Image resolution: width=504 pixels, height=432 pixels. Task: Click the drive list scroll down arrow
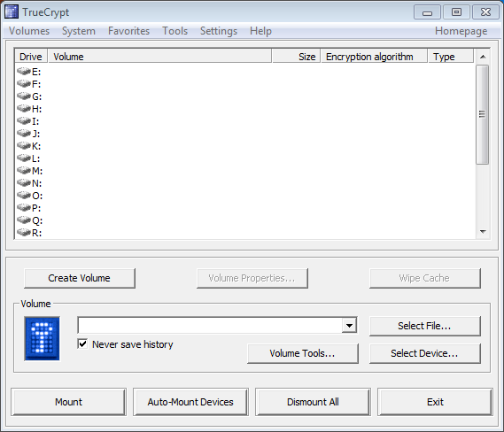(483, 232)
